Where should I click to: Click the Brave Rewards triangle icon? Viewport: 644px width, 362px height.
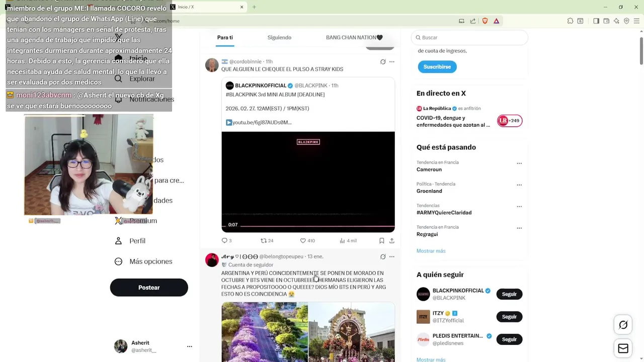coord(496,21)
